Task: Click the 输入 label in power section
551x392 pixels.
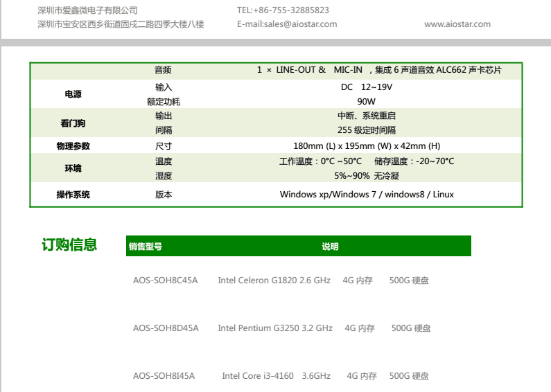Action: pyautogui.click(x=164, y=87)
